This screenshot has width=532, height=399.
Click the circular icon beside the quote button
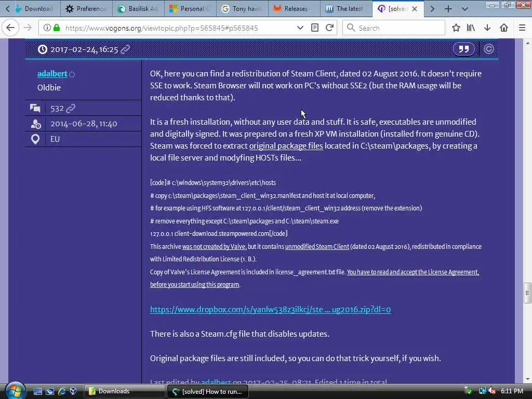coord(488,49)
